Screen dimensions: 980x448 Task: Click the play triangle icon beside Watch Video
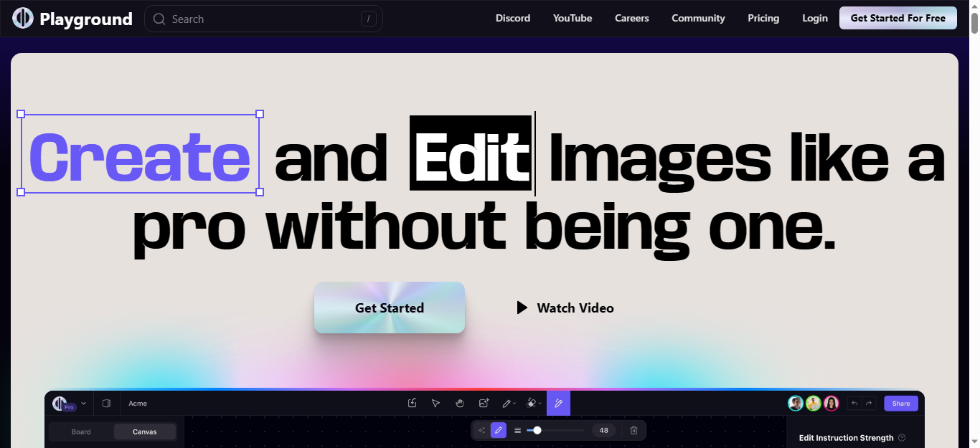[x=522, y=308]
